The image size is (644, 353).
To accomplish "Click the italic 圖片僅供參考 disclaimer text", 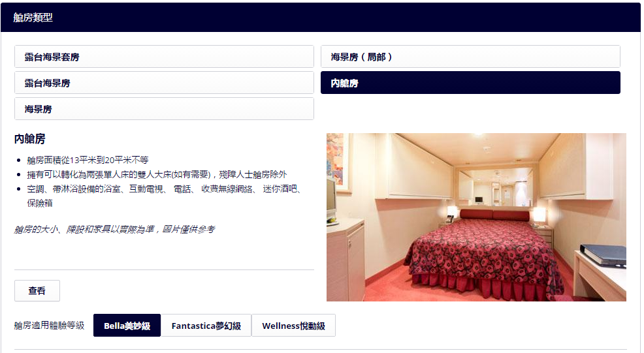I will 114,229.
